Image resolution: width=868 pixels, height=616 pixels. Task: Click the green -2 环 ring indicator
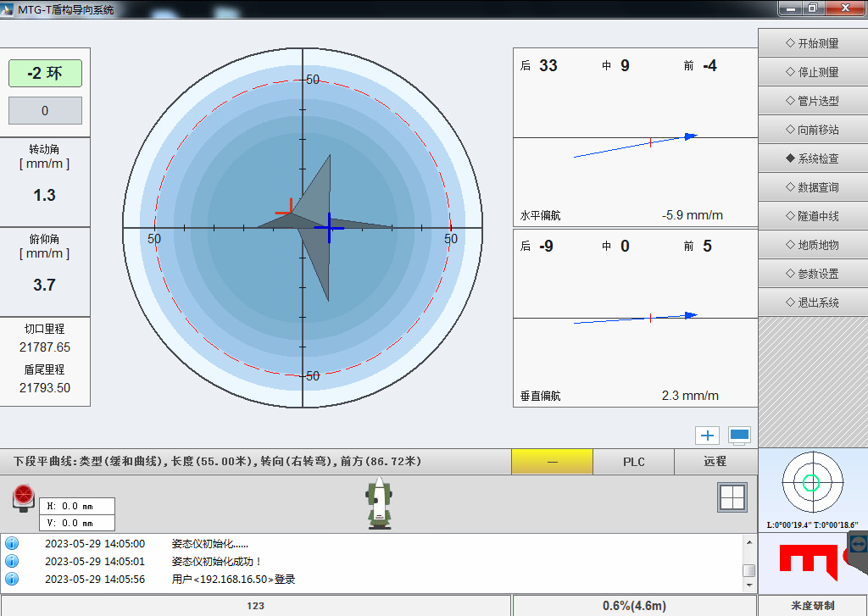[x=46, y=73]
